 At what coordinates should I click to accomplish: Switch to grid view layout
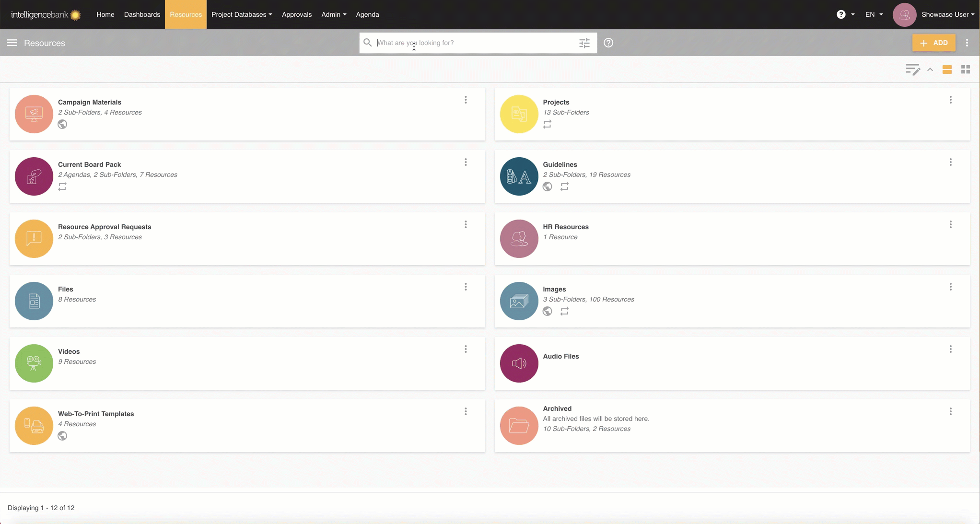tap(965, 70)
